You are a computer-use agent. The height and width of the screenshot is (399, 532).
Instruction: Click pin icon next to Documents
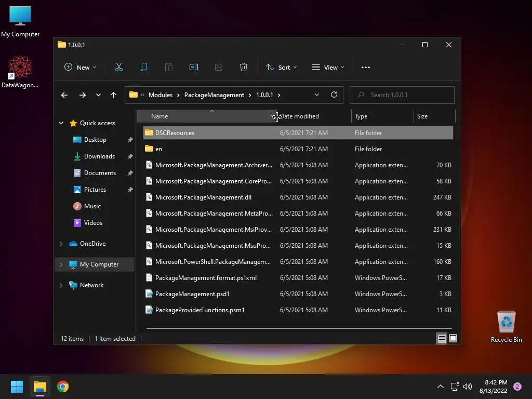130,173
